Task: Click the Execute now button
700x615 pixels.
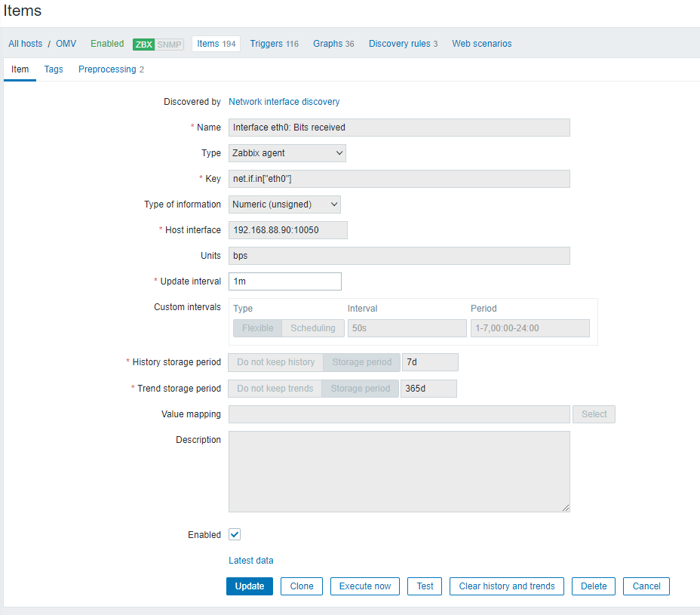Action: 365,586
